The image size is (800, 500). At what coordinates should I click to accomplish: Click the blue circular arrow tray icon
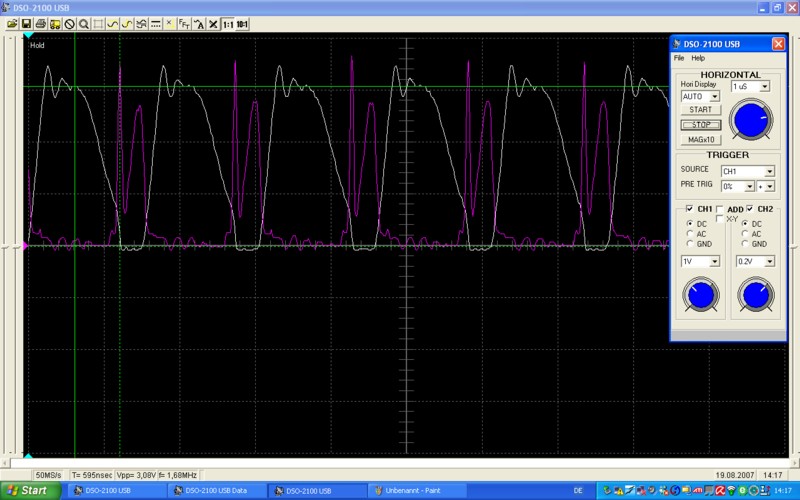pos(675,490)
